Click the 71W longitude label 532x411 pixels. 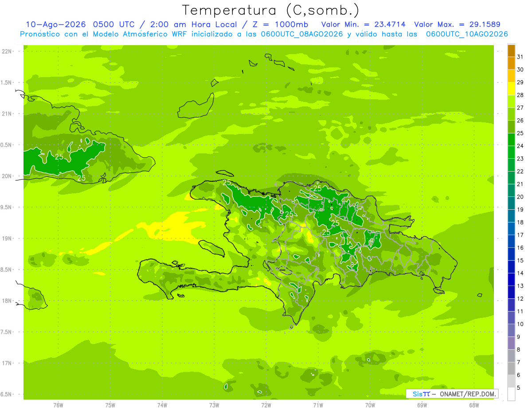(318, 405)
